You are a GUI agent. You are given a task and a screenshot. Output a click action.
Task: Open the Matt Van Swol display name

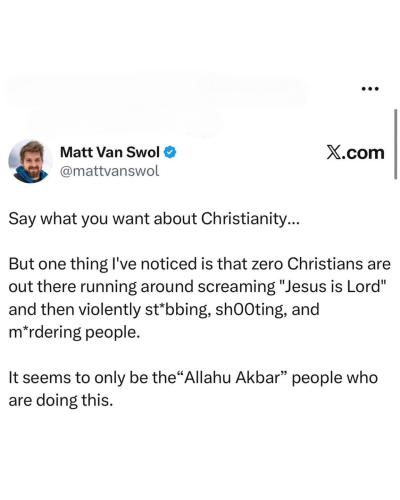pyautogui.click(x=110, y=153)
